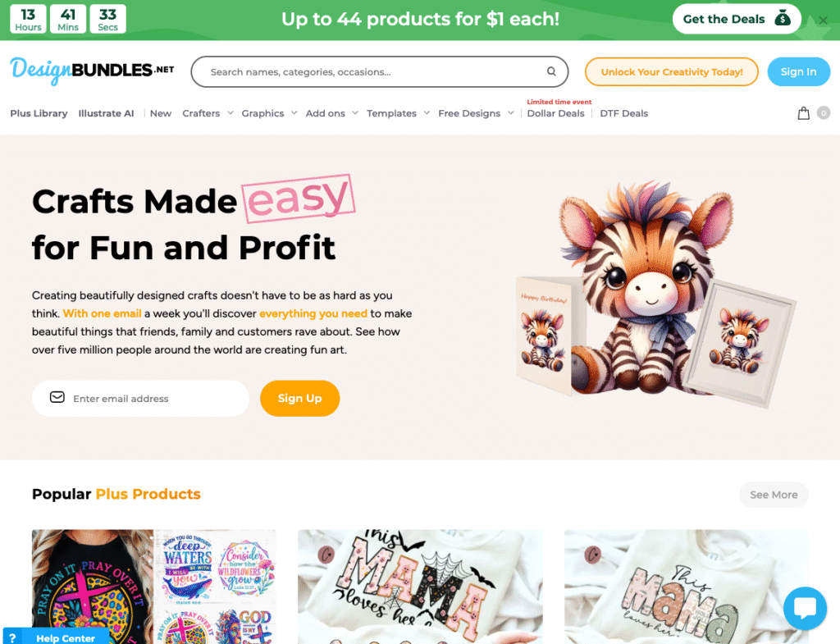The height and width of the screenshot is (644, 840).
Task: Click the DesignBundles.net logo
Action: click(92, 71)
